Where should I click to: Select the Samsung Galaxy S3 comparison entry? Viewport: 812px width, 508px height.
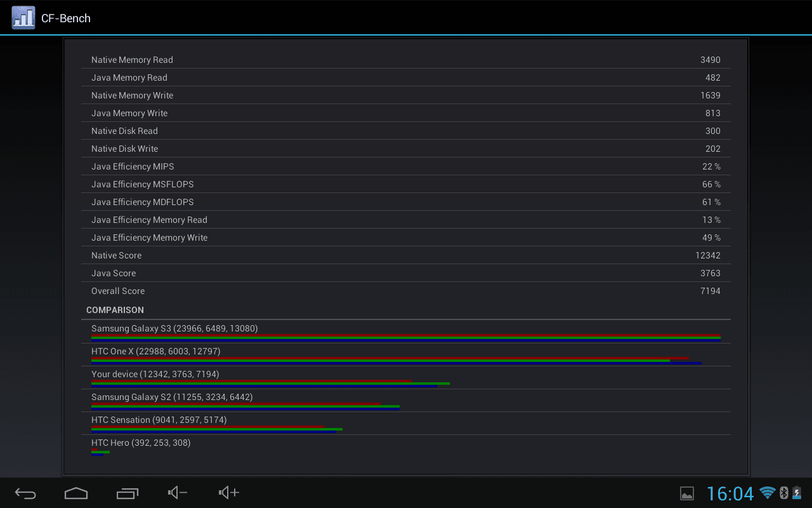pyautogui.click(x=406, y=332)
